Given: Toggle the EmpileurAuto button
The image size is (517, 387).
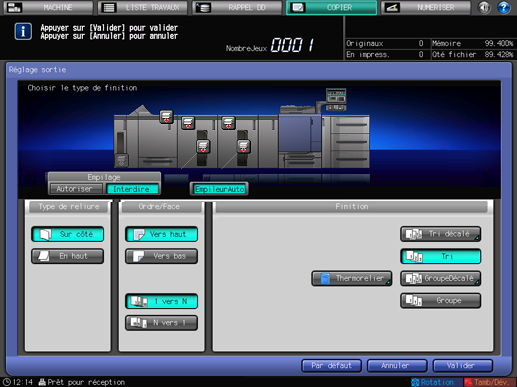Looking at the screenshot, I should pyautogui.click(x=219, y=189).
